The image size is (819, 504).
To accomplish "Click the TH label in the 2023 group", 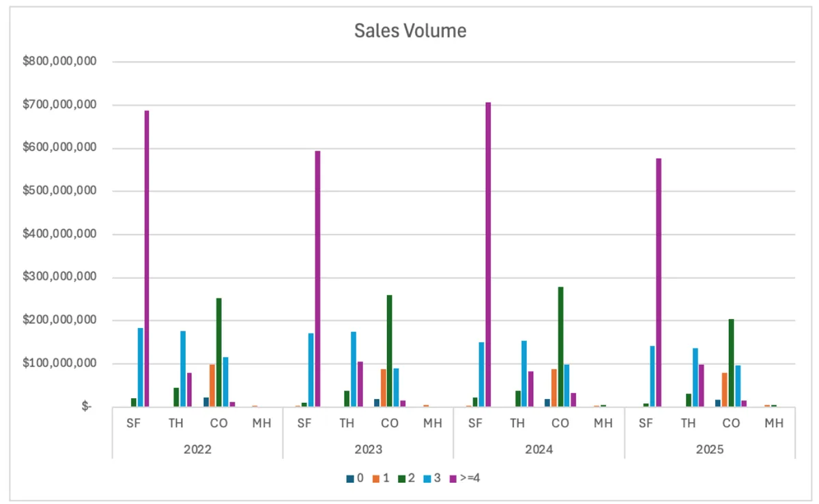I will tap(347, 424).
